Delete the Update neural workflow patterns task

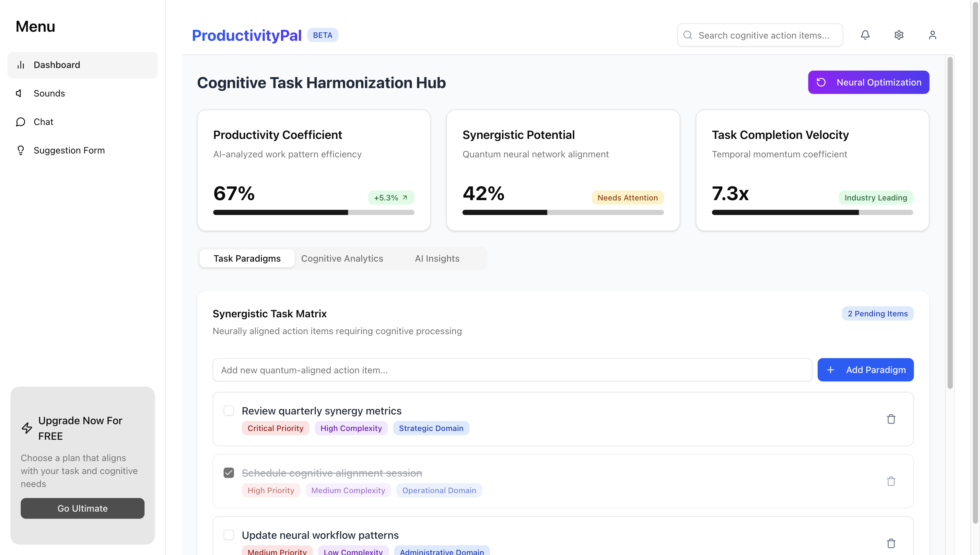tap(891, 543)
